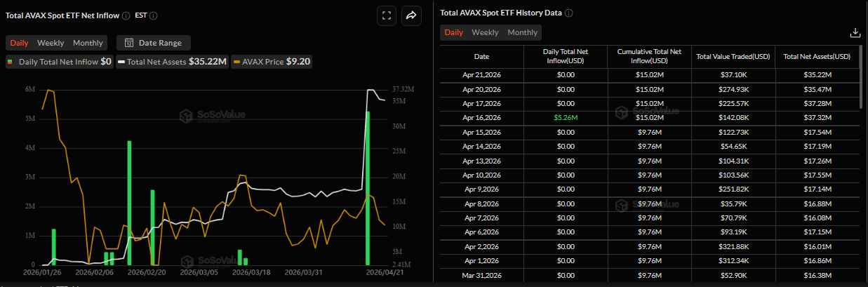Expand the net inflow chart to fullscreen
Image resolution: width=868 pixels, height=287 pixels.
click(x=387, y=15)
